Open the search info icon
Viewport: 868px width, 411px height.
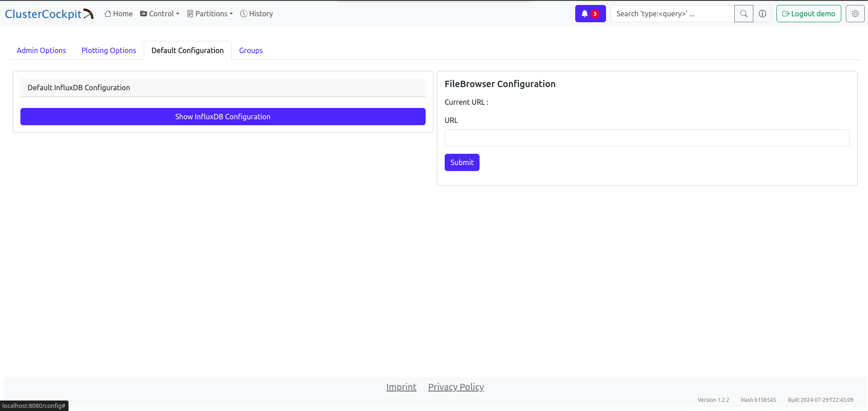click(762, 14)
